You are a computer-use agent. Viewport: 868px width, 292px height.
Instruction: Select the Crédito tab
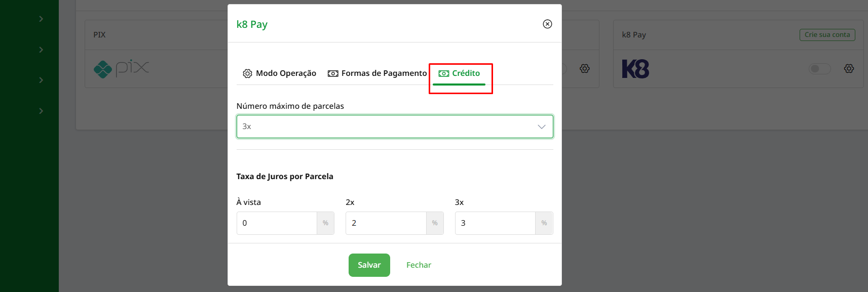[x=460, y=73]
